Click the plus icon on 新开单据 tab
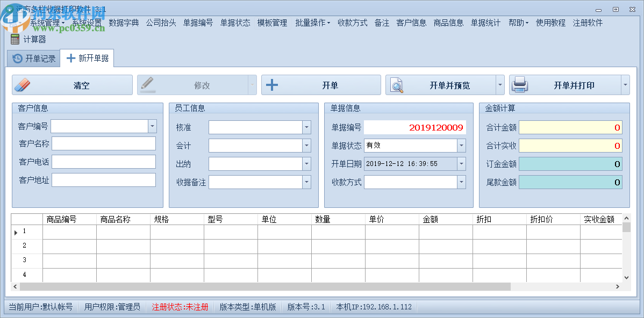644x318 pixels. click(x=71, y=59)
